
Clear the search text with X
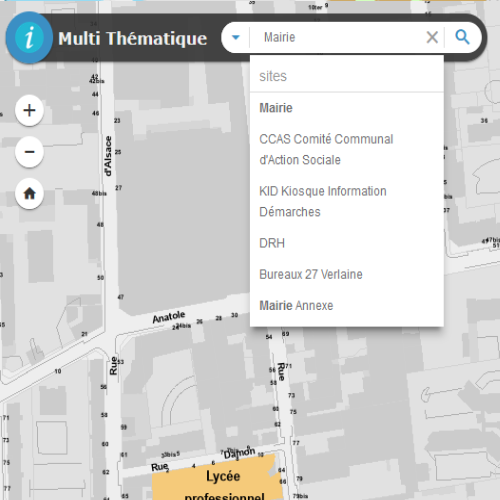click(432, 37)
